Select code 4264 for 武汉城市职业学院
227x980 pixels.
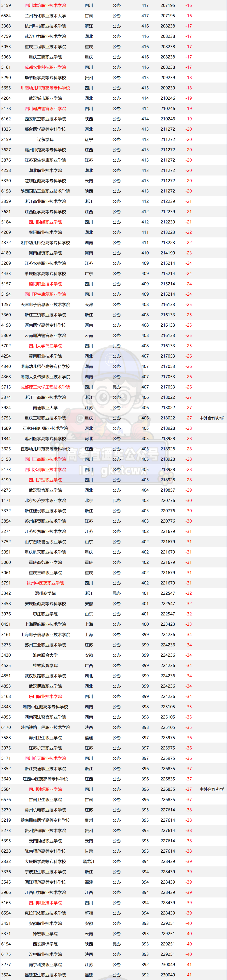(x=6, y=98)
